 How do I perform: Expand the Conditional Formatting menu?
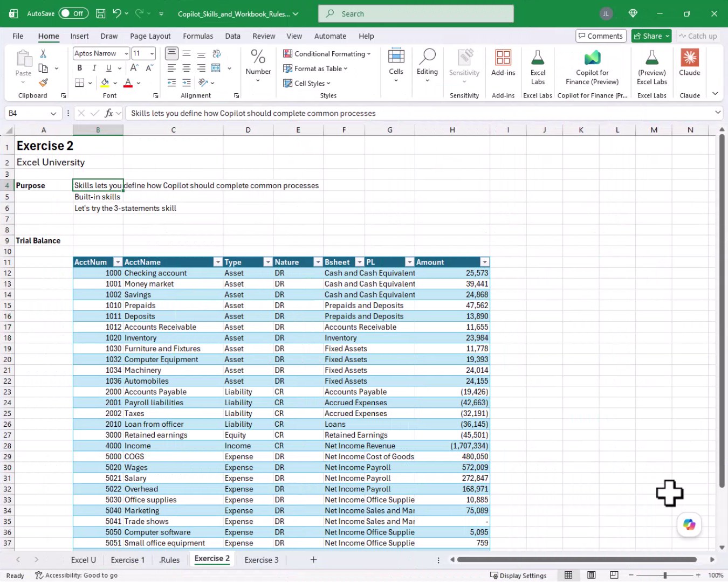pos(327,53)
